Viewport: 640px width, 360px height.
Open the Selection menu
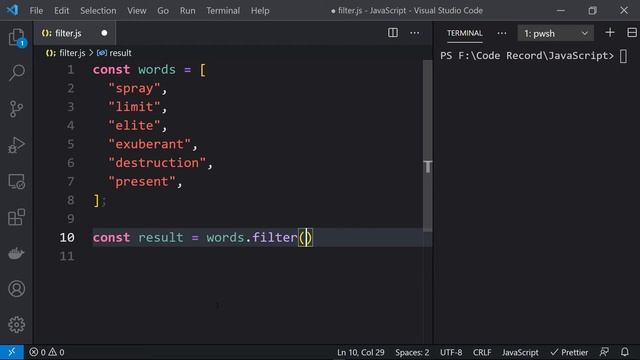(x=98, y=11)
